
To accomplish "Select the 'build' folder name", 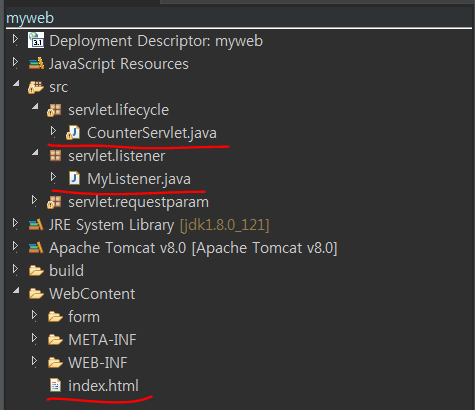I will pyautogui.click(x=67, y=271).
